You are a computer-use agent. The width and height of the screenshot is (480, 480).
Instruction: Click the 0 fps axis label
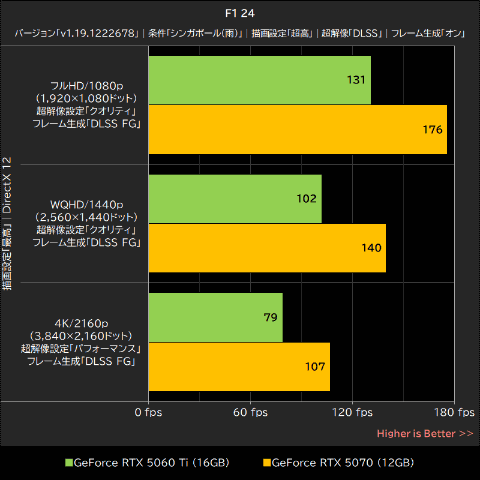point(148,412)
